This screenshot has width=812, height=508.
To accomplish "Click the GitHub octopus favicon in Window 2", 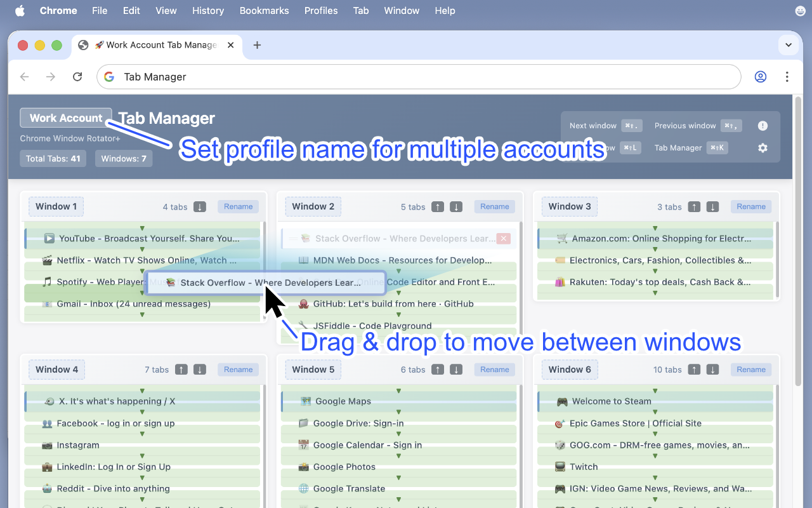I will coord(303,304).
